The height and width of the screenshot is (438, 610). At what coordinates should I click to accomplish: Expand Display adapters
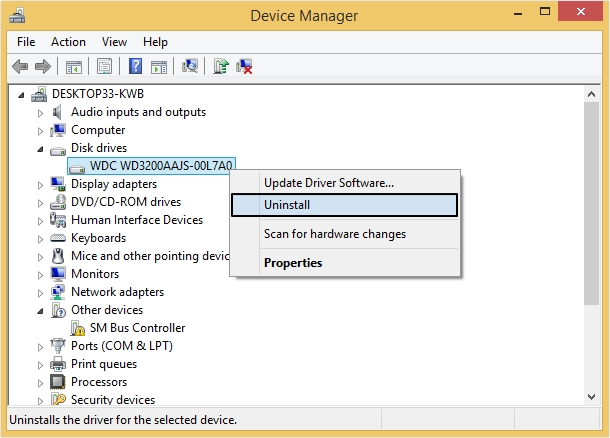click(x=40, y=185)
